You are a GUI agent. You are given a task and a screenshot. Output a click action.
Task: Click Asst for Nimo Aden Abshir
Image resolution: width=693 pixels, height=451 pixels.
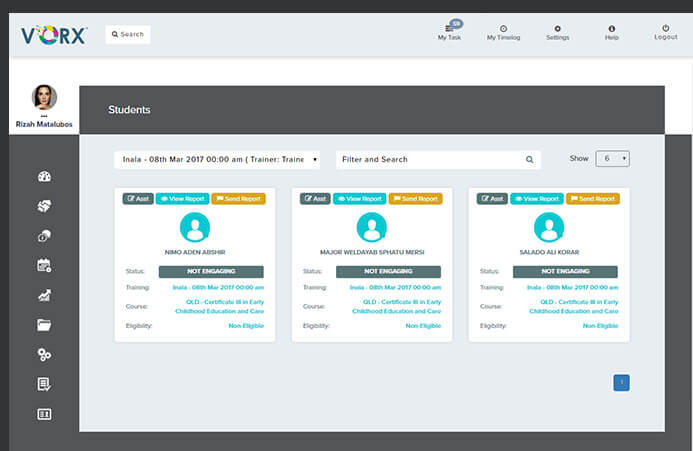(x=138, y=199)
